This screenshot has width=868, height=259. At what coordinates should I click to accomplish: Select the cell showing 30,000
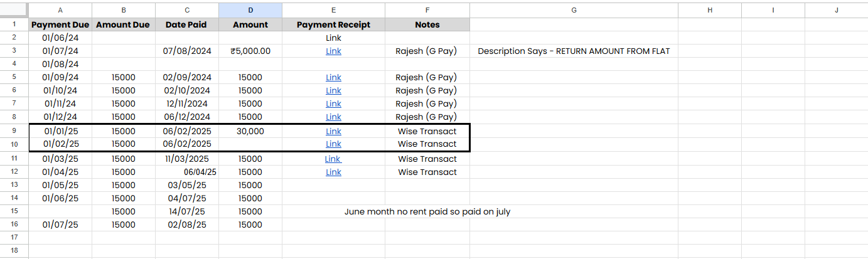pyautogui.click(x=250, y=131)
